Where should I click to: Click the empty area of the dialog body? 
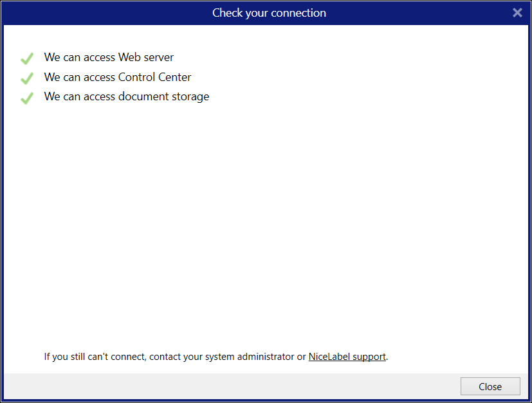[x=266, y=225]
